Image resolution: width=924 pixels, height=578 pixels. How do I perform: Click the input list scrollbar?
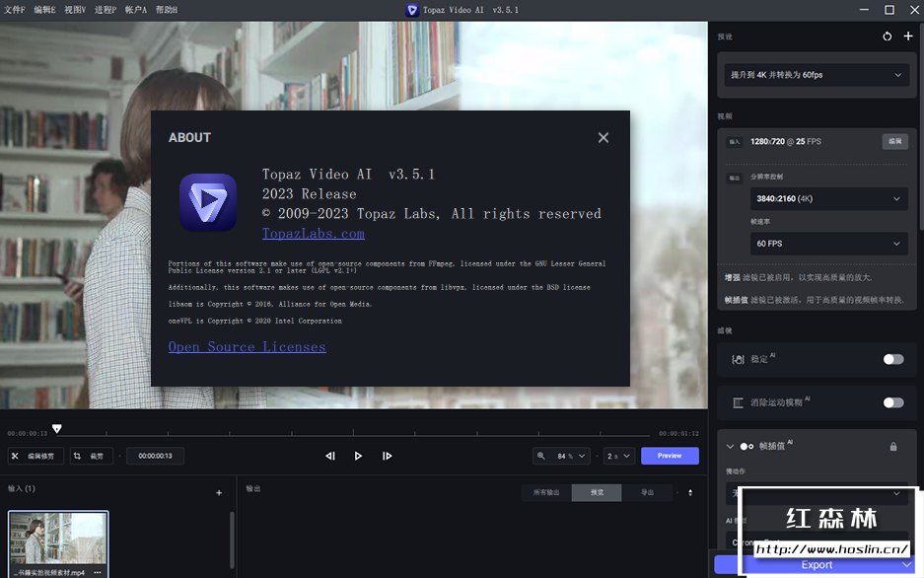click(232, 540)
